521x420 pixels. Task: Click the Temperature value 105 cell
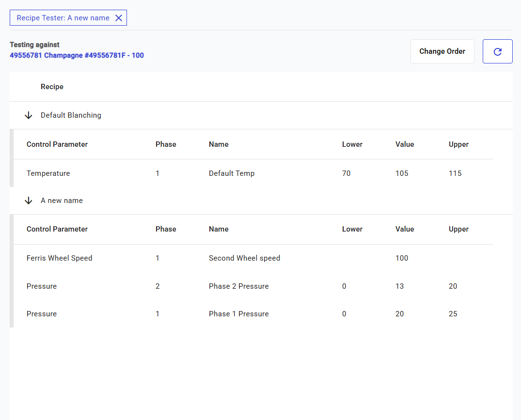402,173
